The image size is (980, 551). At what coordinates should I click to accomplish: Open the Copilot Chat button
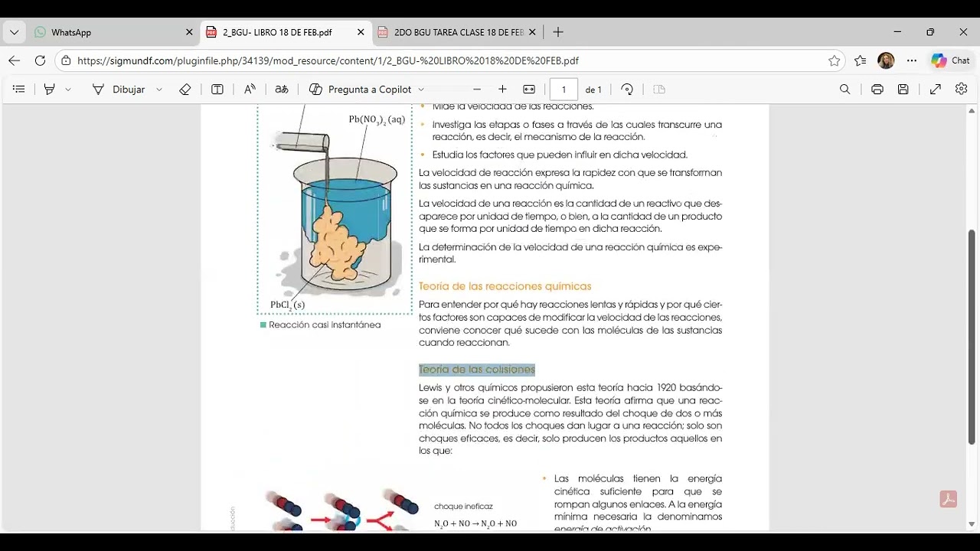pos(950,60)
